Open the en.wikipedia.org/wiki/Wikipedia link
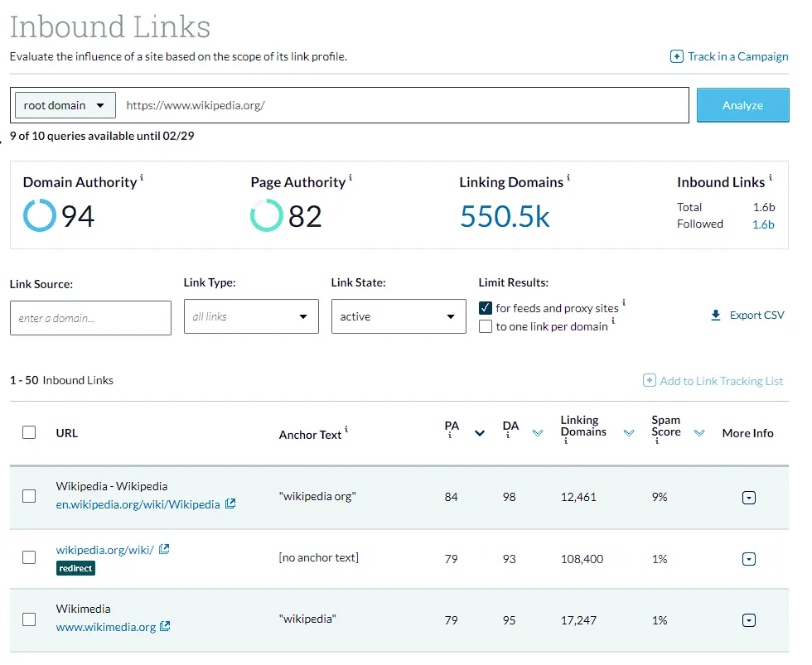This screenshot has height=665, width=812. coord(138,504)
